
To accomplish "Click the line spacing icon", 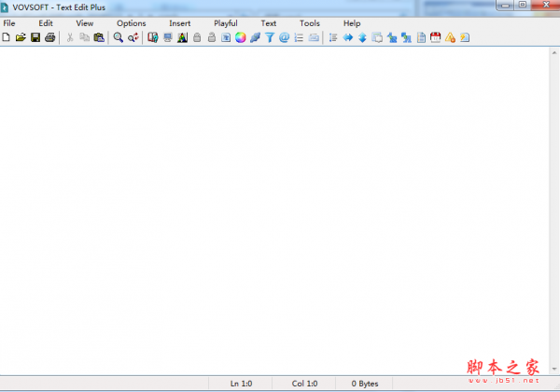I will click(x=333, y=37).
